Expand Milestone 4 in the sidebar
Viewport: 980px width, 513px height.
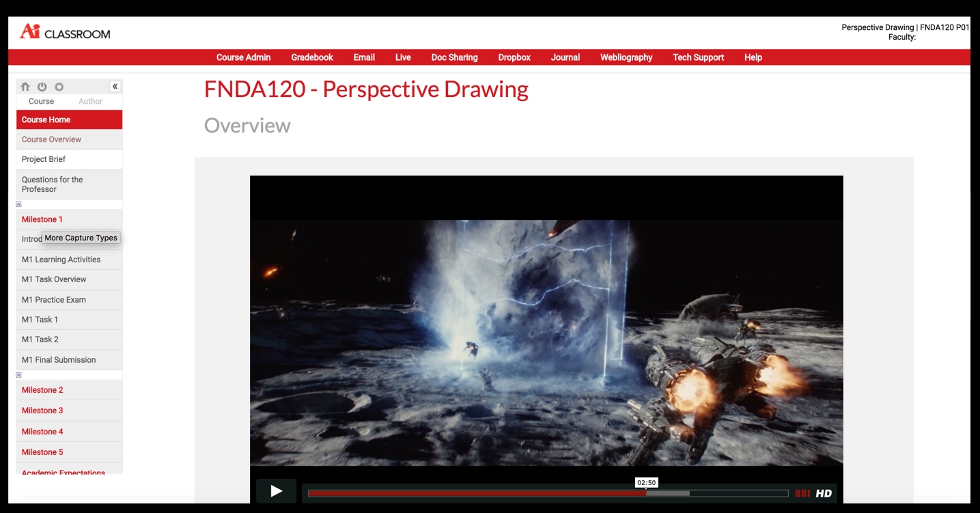tap(69, 432)
